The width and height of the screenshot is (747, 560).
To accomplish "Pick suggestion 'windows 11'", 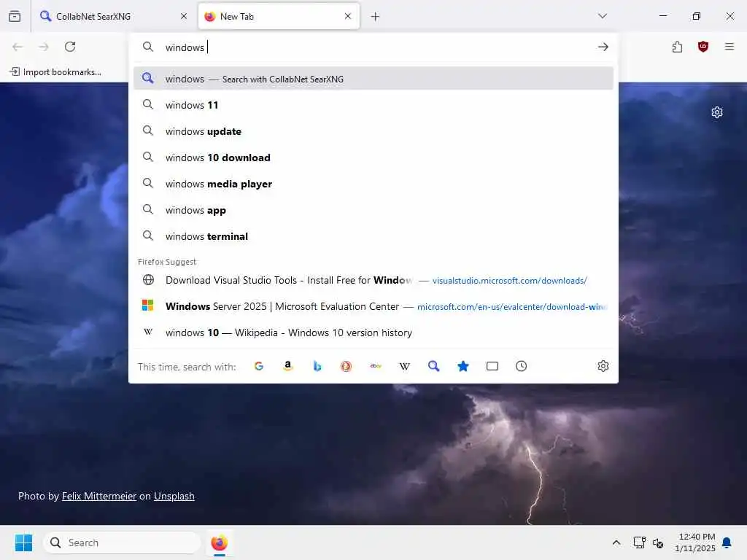I will coord(373,105).
